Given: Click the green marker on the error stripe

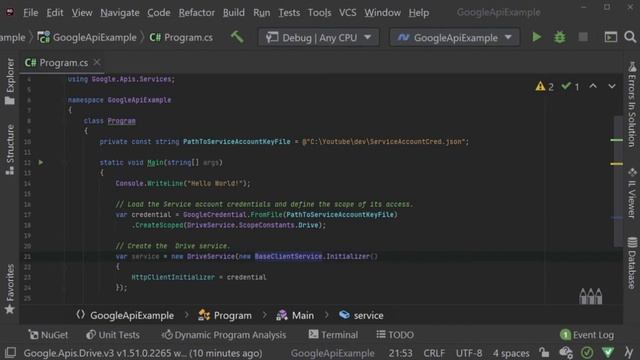Looking at the screenshot, I should click(x=617, y=140).
